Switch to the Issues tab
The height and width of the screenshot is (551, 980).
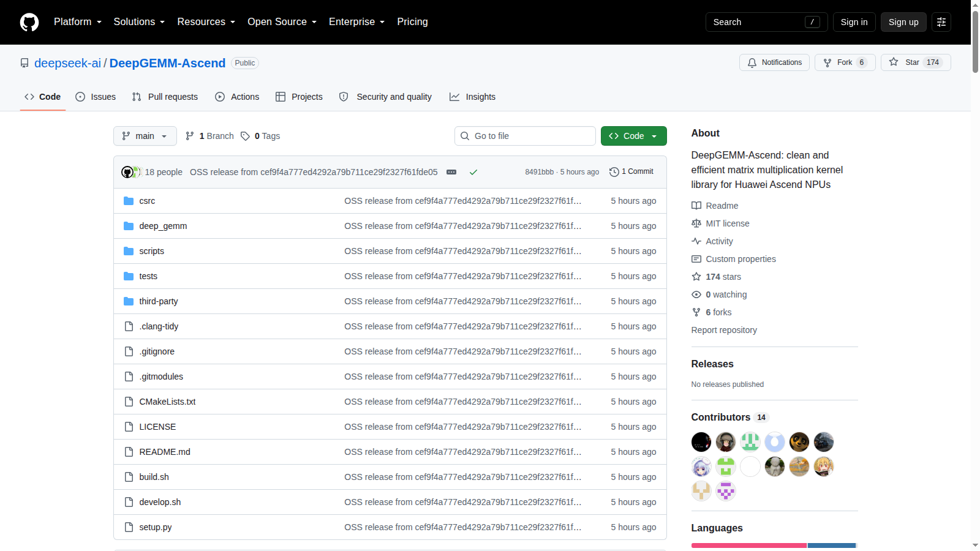pyautogui.click(x=96, y=97)
